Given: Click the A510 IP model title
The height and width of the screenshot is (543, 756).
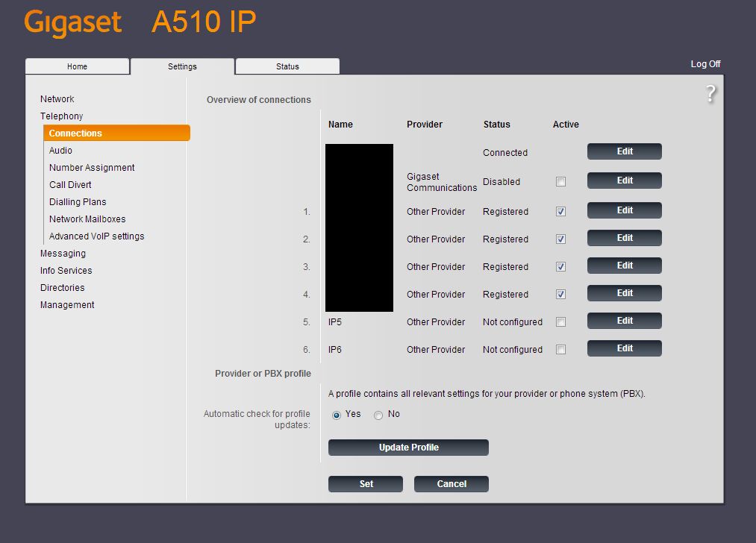Looking at the screenshot, I should click(x=204, y=22).
